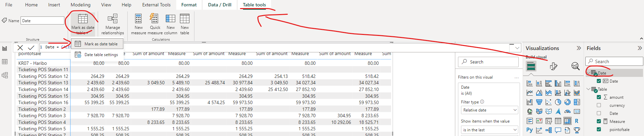Check the currency field checkbox
The width and height of the screenshot is (644, 136).
[x=599, y=105]
